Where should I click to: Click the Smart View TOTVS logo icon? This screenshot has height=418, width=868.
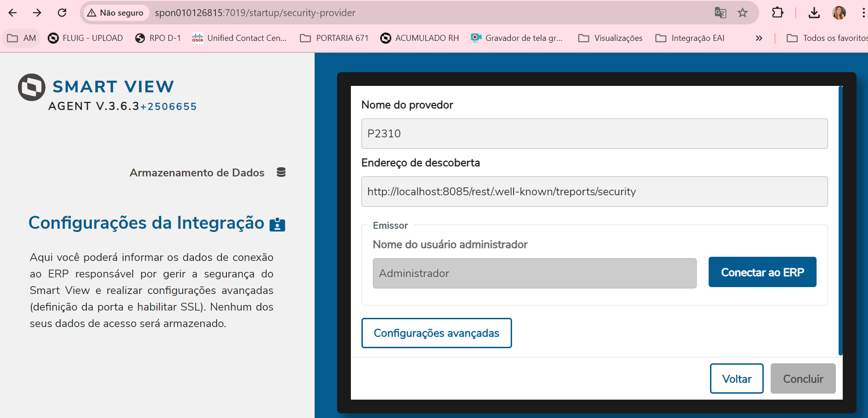(x=32, y=87)
